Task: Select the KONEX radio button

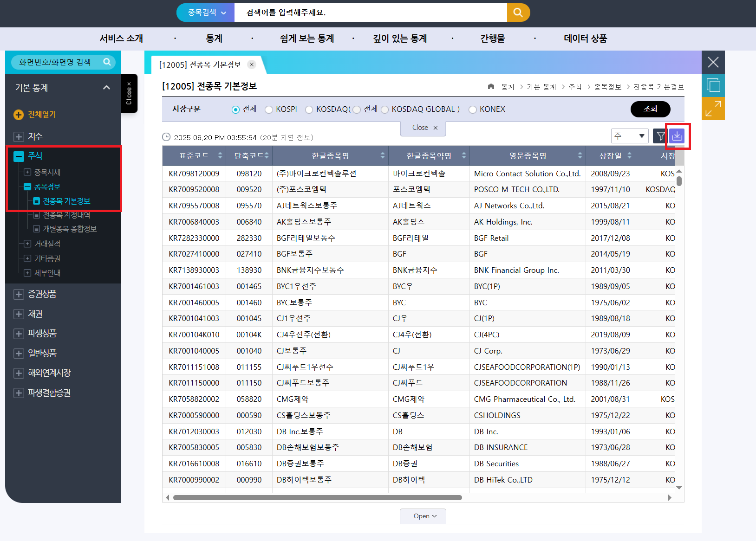Action: pos(473,109)
